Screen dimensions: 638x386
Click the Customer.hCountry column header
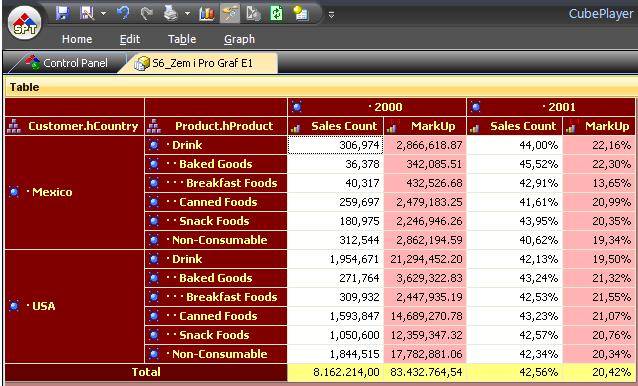click(74, 126)
